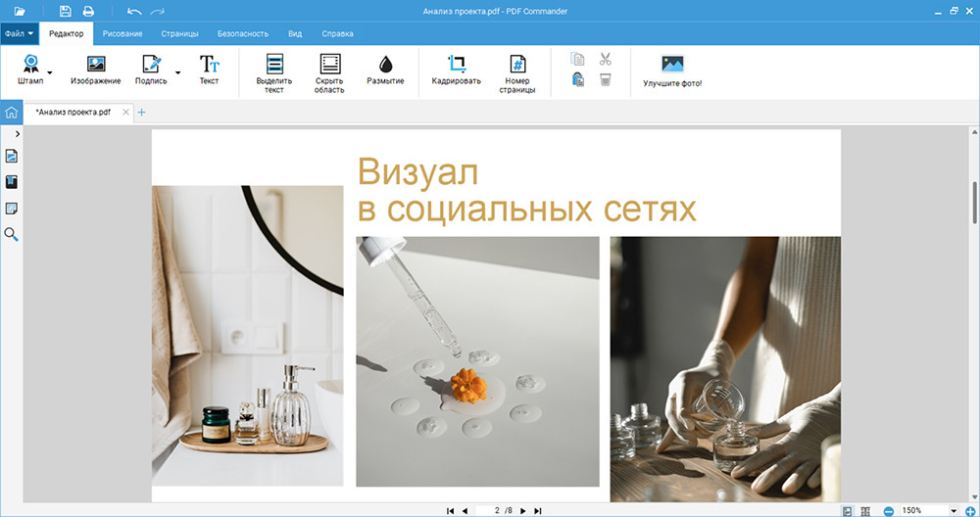
Task: Open file via folder icon in title bar
Action: pyautogui.click(x=20, y=11)
